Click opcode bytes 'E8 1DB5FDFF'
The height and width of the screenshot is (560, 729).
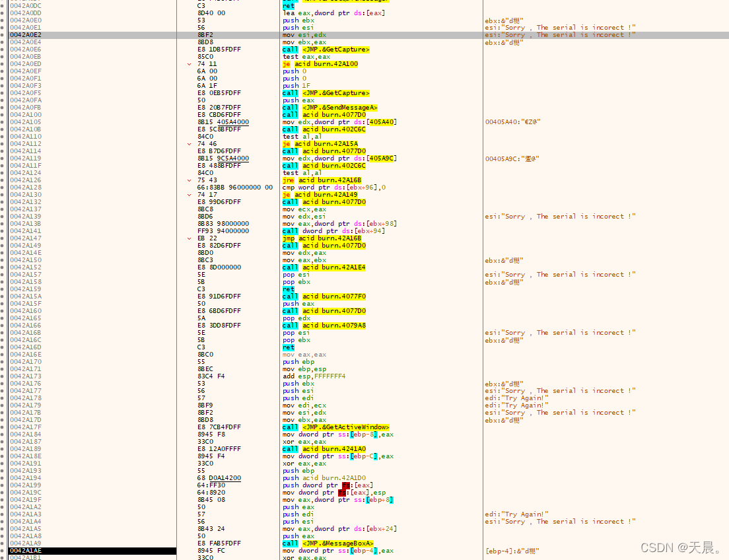(x=219, y=50)
